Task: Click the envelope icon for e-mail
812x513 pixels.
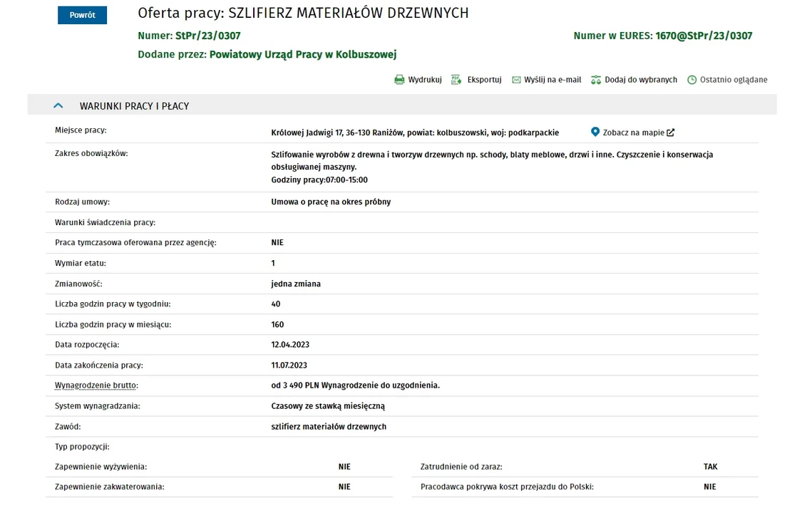Action: (516, 80)
